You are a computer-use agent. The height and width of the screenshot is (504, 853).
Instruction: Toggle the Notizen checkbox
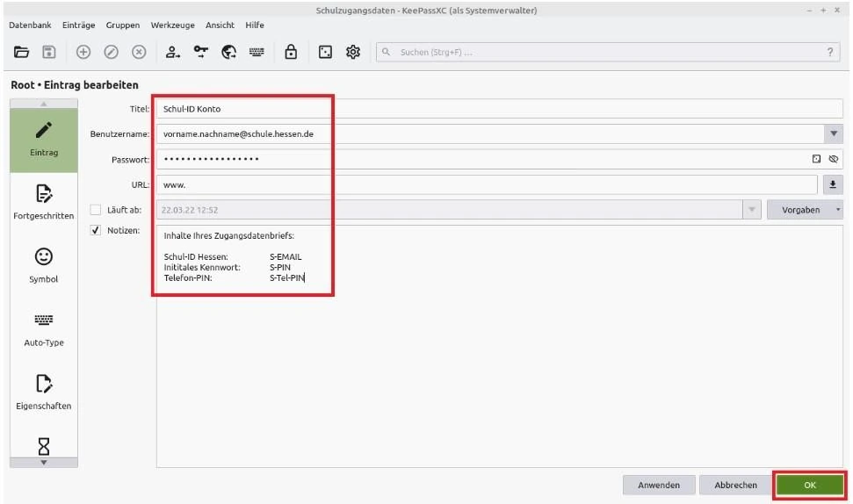tap(96, 230)
